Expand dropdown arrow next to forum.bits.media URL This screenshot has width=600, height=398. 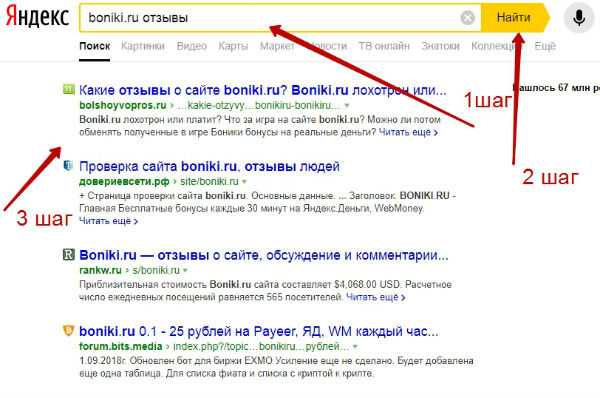point(355,346)
